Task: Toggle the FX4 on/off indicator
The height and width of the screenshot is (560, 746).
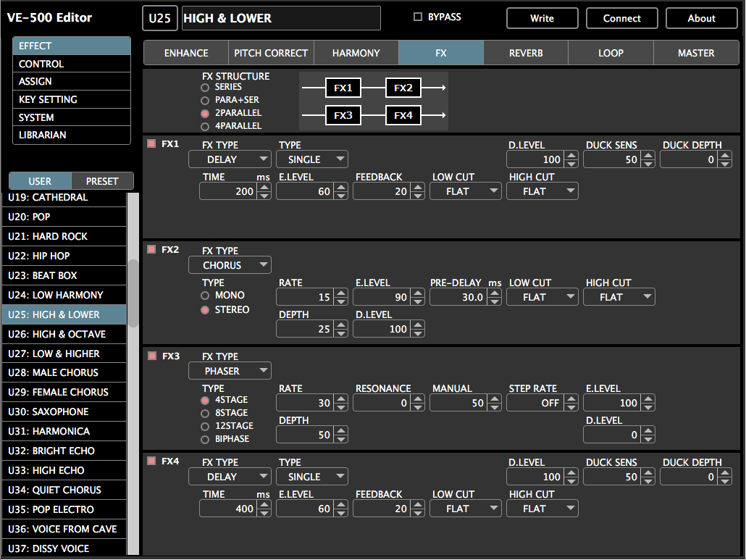Action: click(x=152, y=461)
